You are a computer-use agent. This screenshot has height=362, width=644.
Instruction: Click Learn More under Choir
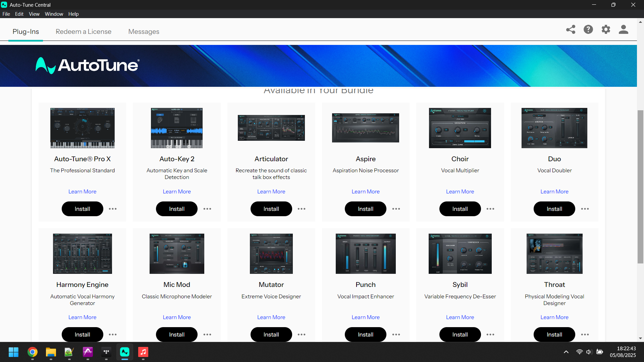coord(460,191)
